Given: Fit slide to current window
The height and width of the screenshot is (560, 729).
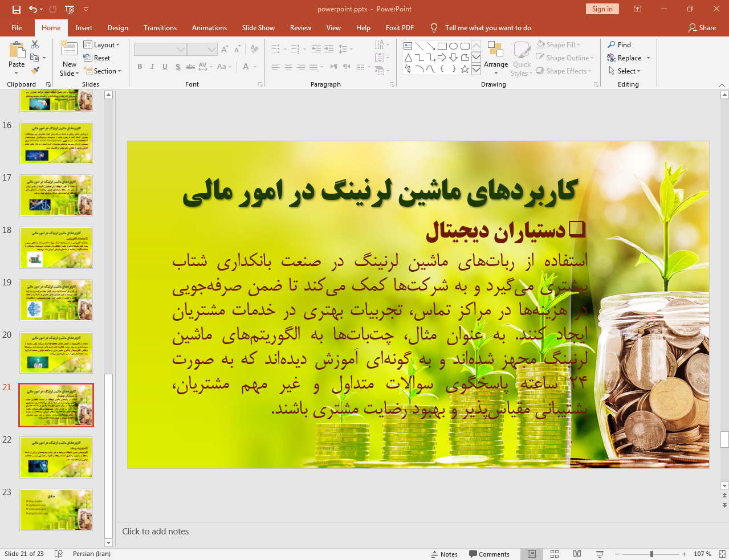Looking at the screenshot, I should [x=722, y=554].
